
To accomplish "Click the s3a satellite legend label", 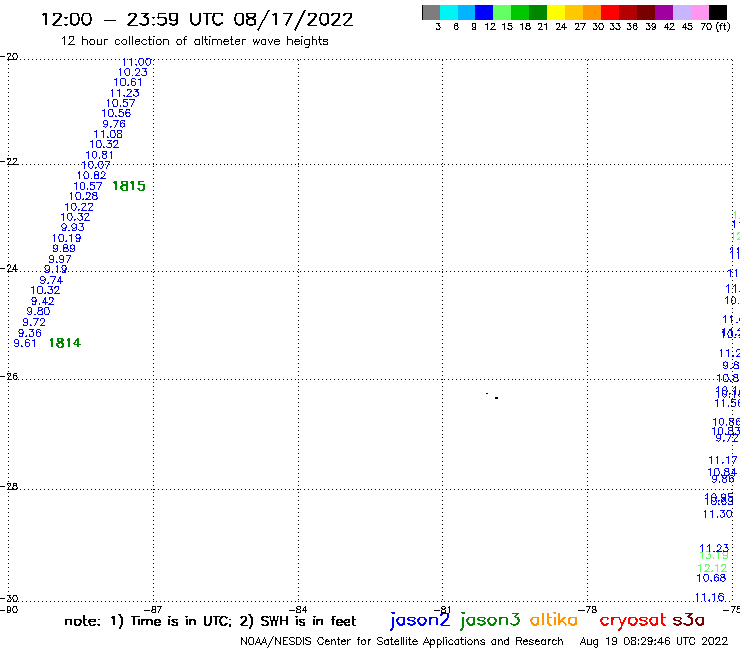I will [688, 620].
